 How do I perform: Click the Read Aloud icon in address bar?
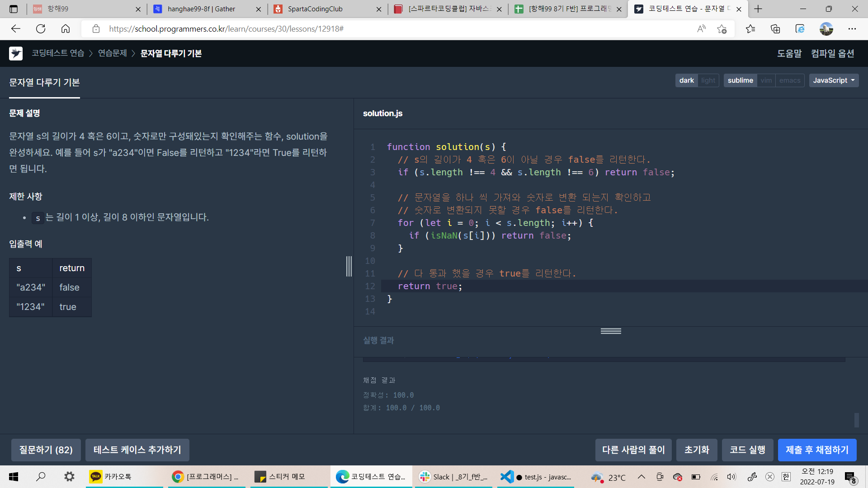[701, 29]
